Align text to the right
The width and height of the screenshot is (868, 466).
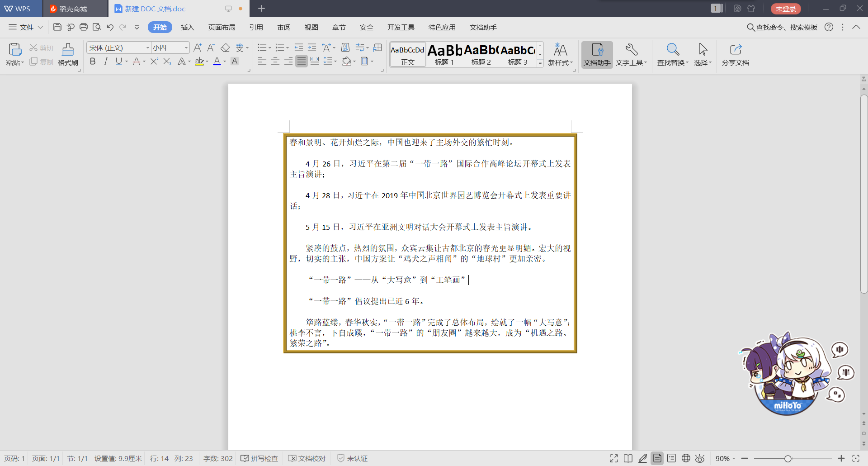pos(288,61)
